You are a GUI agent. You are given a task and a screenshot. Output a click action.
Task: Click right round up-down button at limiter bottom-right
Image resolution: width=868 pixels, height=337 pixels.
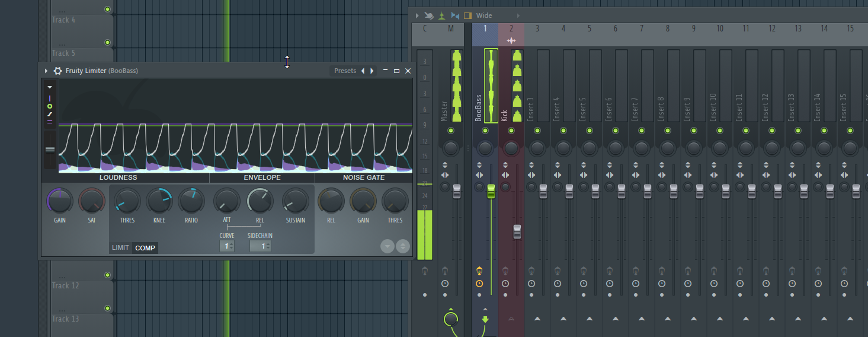403,246
